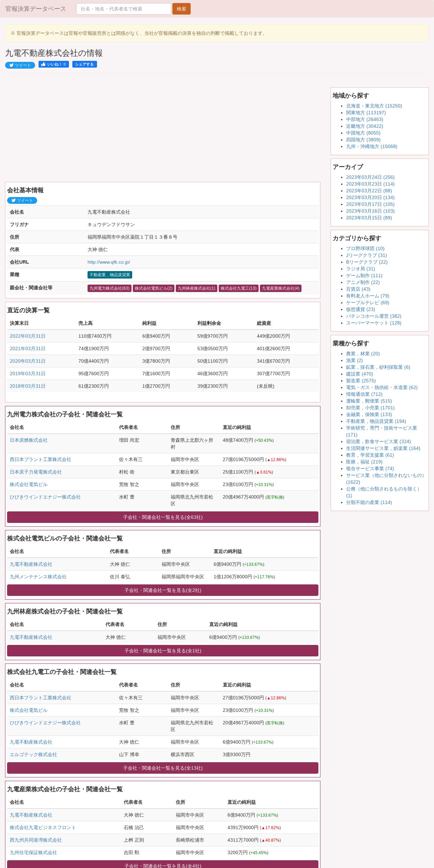Open 日本原子力発電株式会社 company link
Viewport: 434px width, 868px height.
click(x=35, y=472)
